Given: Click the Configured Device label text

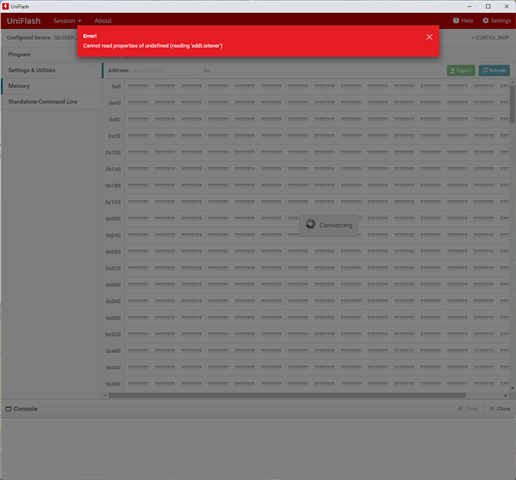Looking at the screenshot, I should pos(29,38).
